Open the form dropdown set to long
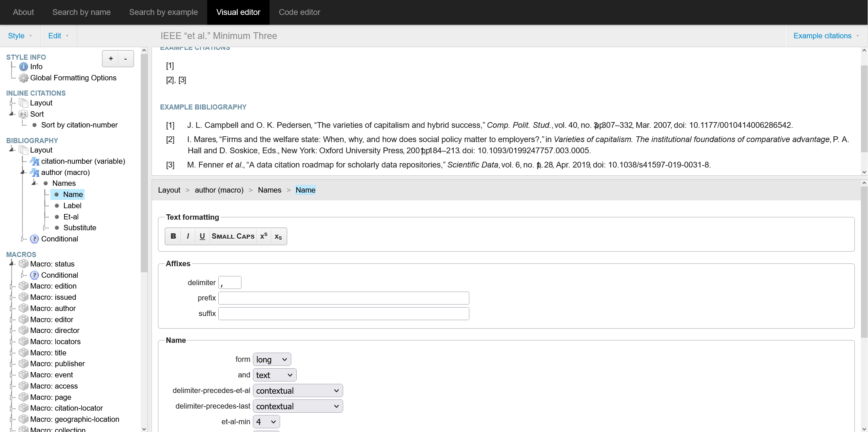 point(272,359)
